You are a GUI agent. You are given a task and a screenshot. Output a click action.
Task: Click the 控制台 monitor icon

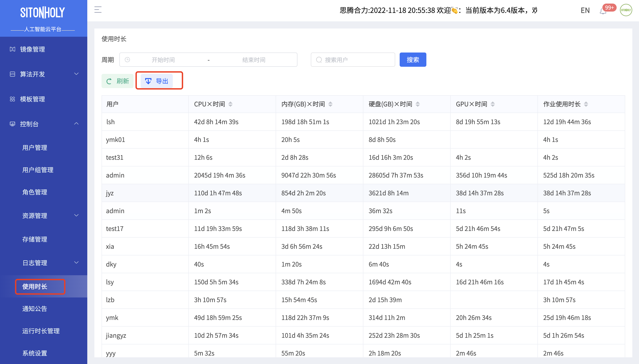12,124
